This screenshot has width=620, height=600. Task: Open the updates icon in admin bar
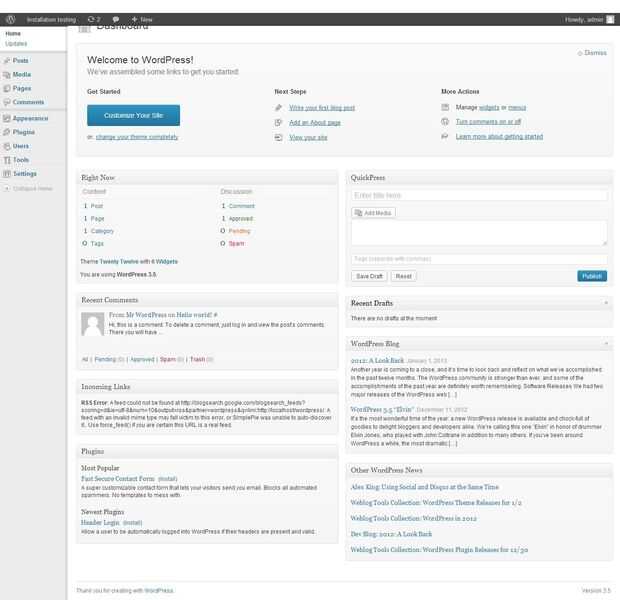coord(94,19)
